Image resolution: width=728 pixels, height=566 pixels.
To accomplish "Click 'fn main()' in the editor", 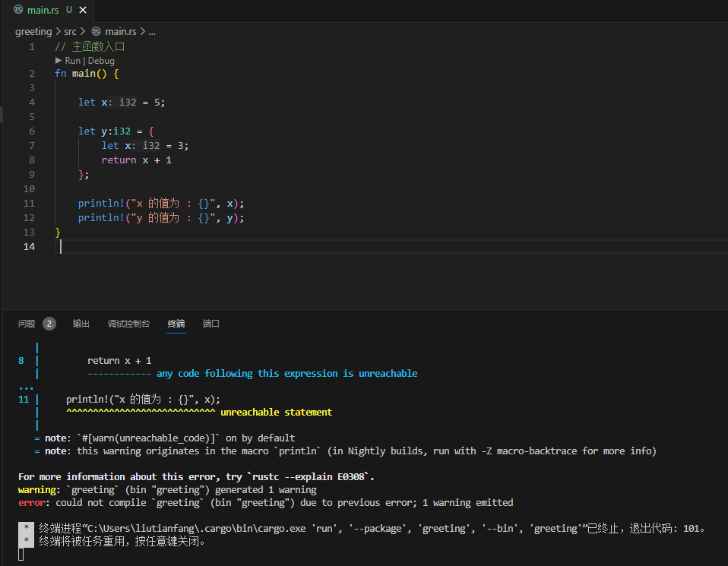I will pos(81,74).
